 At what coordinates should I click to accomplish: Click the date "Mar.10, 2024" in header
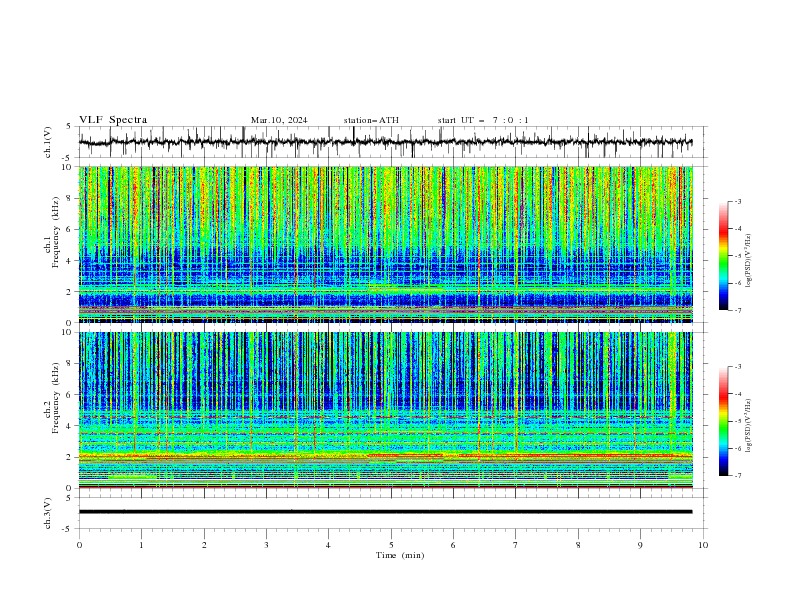(279, 120)
